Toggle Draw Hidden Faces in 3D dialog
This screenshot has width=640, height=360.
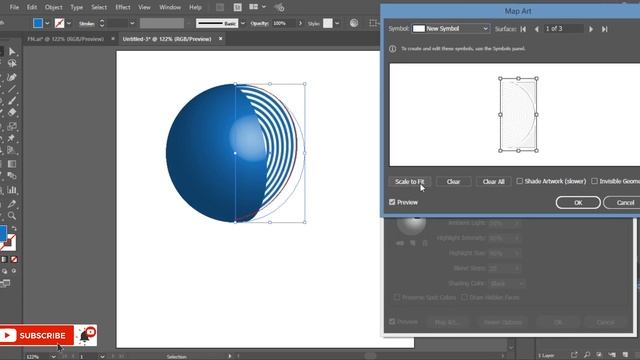pyautogui.click(x=464, y=297)
